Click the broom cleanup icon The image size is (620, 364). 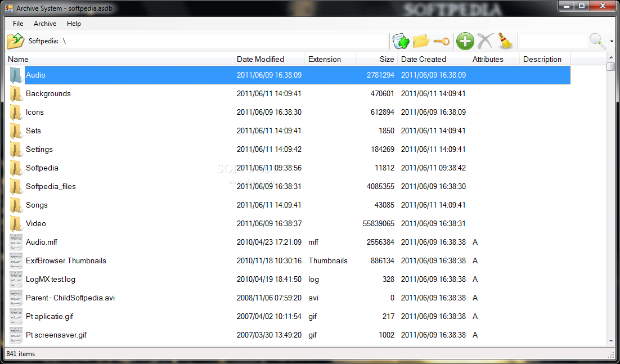(x=505, y=41)
